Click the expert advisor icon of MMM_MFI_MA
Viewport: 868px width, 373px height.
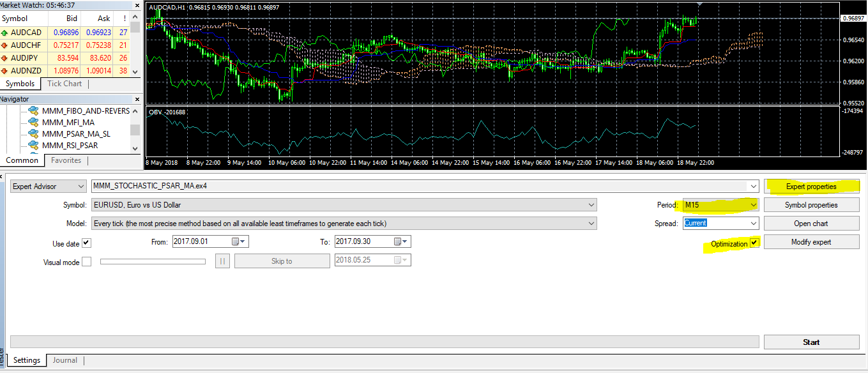click(x=33, y=122)
